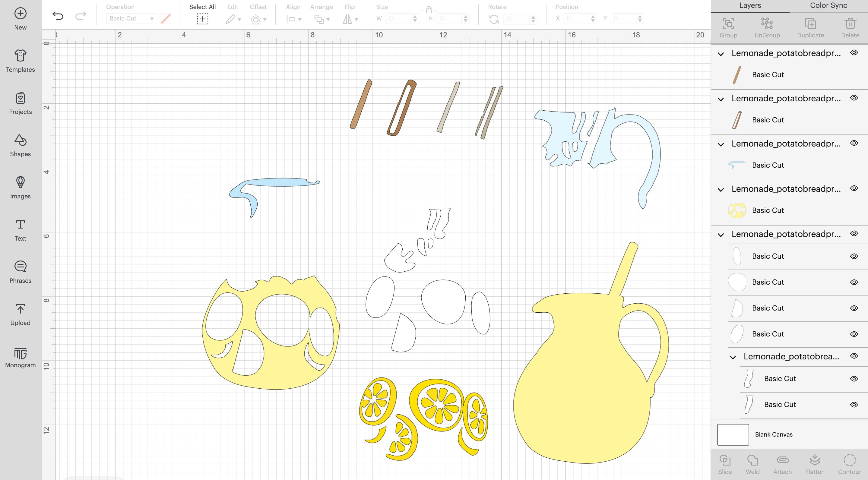
Task: Switch to the Color Sync tab
Action: coord(828,5)
